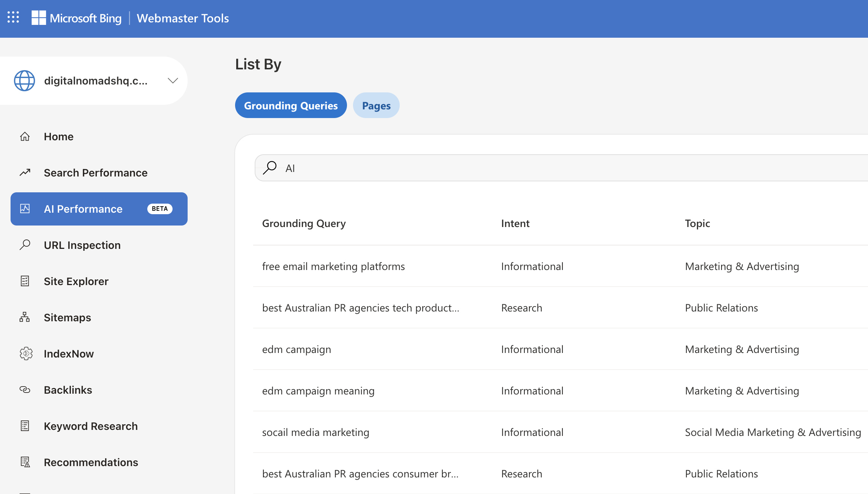Viewport: 868px width, 494px height.
Task: Click the Sitemaps hierarchy icon
Action: pos(25,318)
